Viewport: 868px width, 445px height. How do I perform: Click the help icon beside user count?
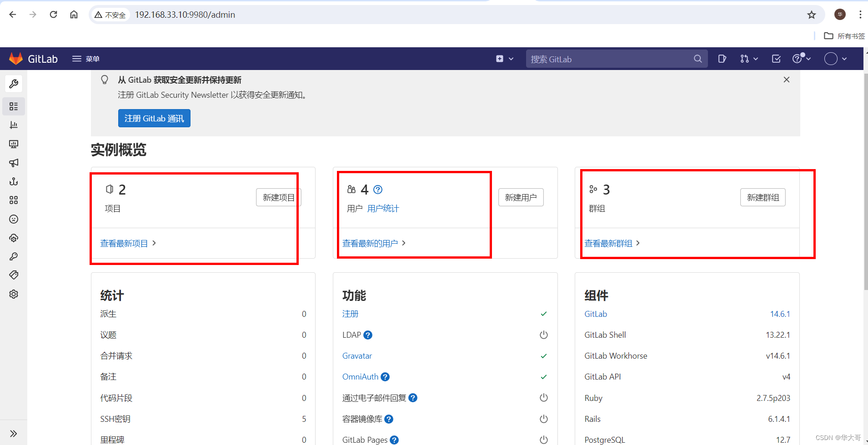point(378,190)
